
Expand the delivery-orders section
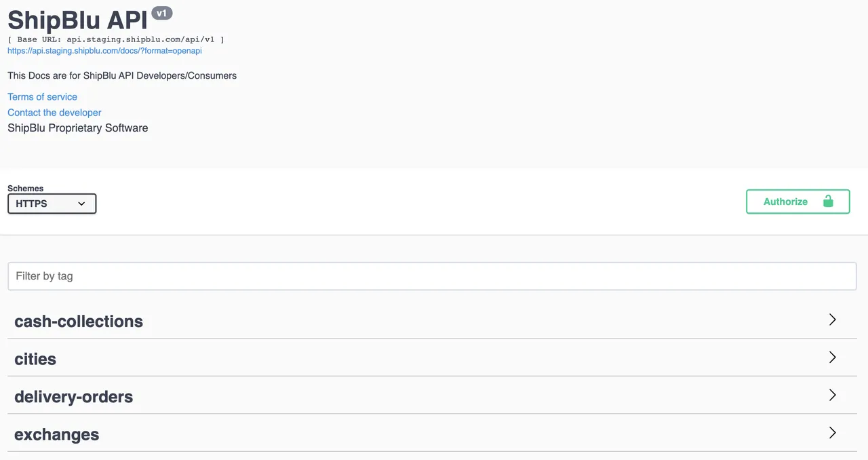coord(432,396)
